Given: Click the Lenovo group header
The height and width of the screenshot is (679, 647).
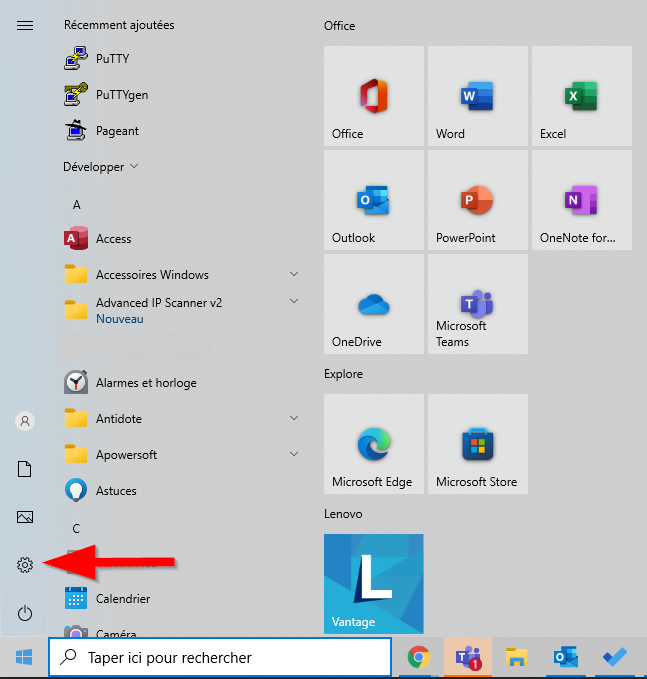Looking at the screenshot, I should tap(343, 514).
